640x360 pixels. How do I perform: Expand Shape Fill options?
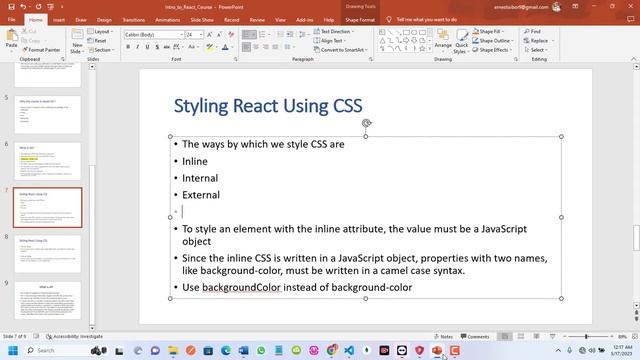[x=488, y=31]
